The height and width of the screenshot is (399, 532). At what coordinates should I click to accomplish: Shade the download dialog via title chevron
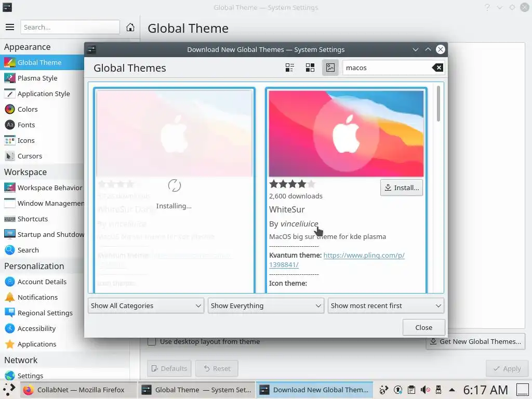coord(415,49)
